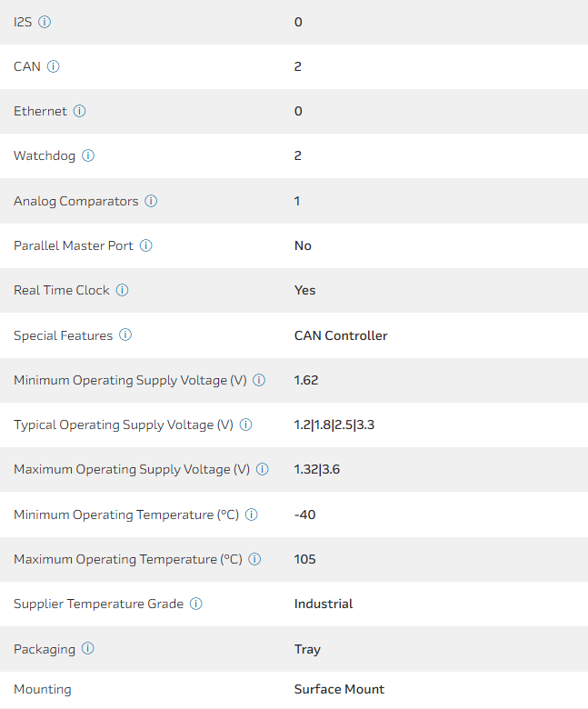The width and height of the screenshot is (588, 709).
Task: Show Minimum Operating Temperature info icon
Action: 252,514
